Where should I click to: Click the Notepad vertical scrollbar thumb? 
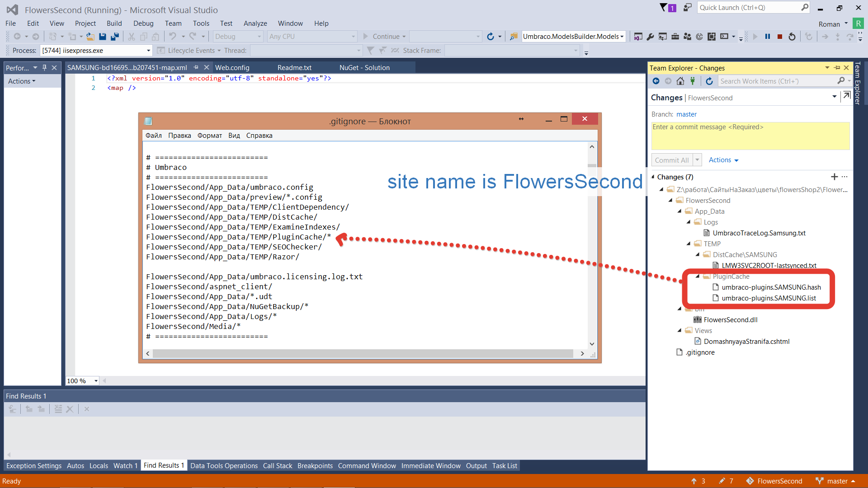(x=592, y=165)
